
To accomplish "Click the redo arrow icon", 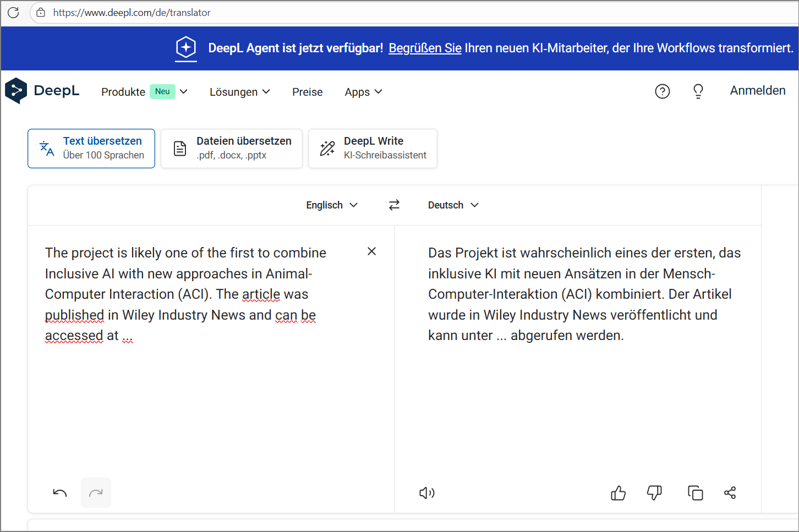I will pyautogui.click(x=96, y=493).
